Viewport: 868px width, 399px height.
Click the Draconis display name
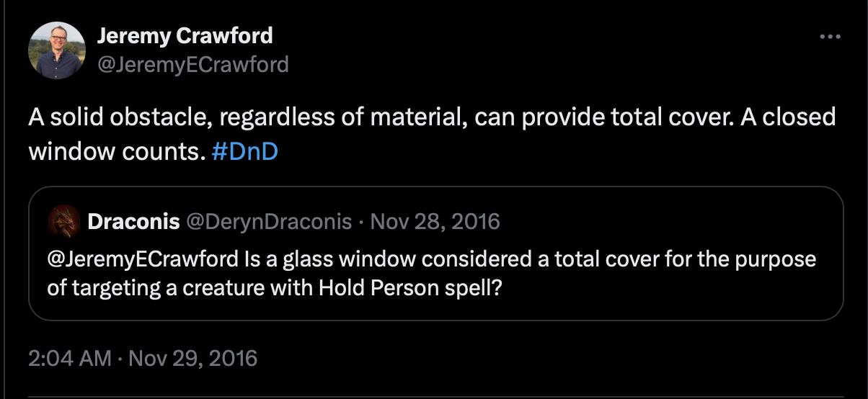pos(133,221)
